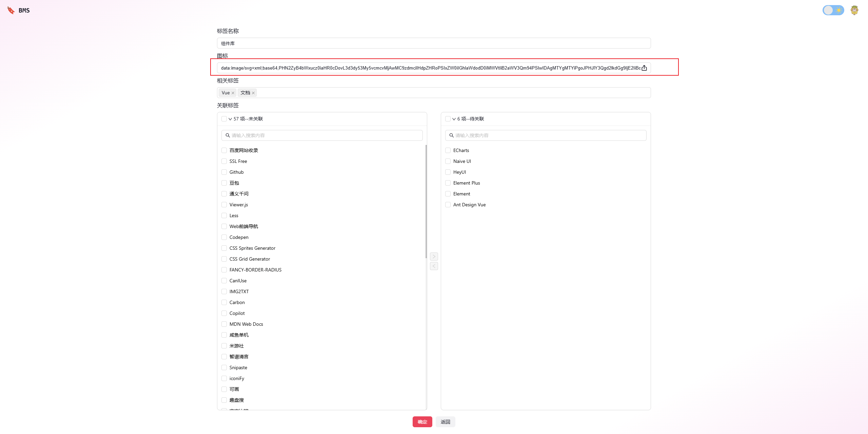Click the 标签名称 input field

pyautogui.click(x=434, y=43)
